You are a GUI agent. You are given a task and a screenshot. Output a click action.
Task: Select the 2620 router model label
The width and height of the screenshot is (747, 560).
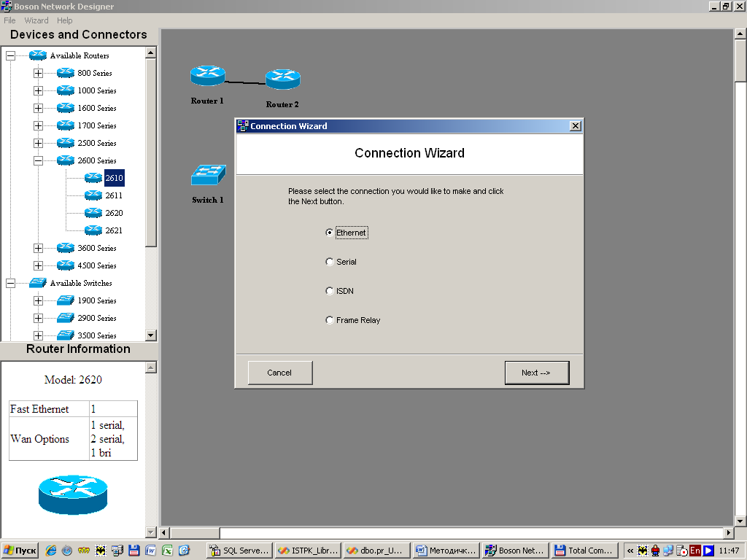[114, 214]
